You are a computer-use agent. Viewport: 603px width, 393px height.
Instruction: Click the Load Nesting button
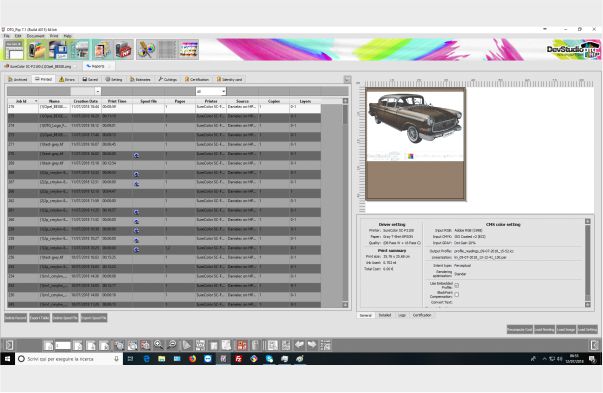tap(544, 330)
